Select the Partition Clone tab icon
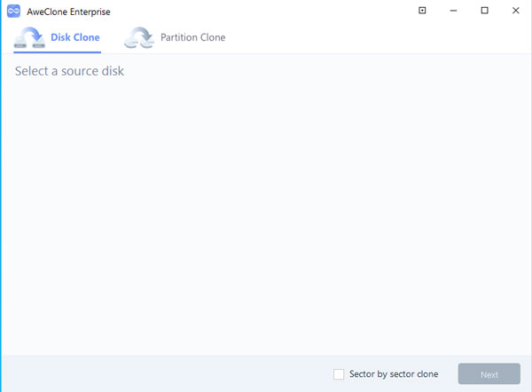Viewport: 532px width, 392px height. tap(139, 37)
